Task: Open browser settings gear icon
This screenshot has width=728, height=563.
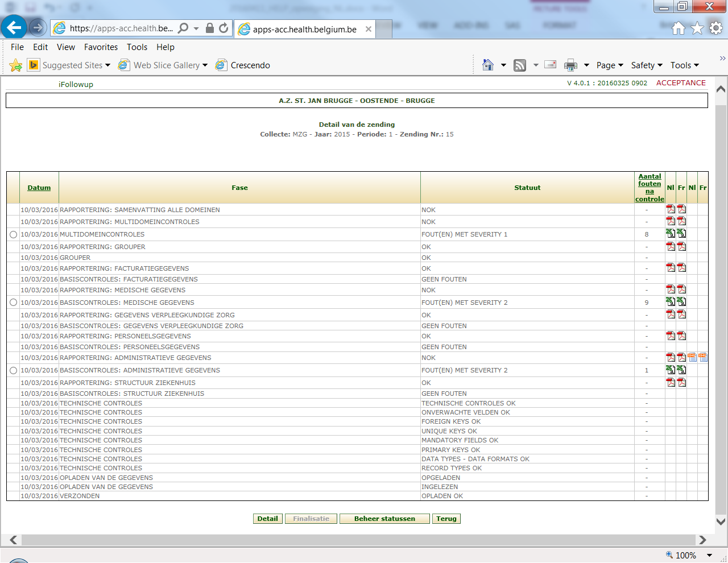Action: 715,28
